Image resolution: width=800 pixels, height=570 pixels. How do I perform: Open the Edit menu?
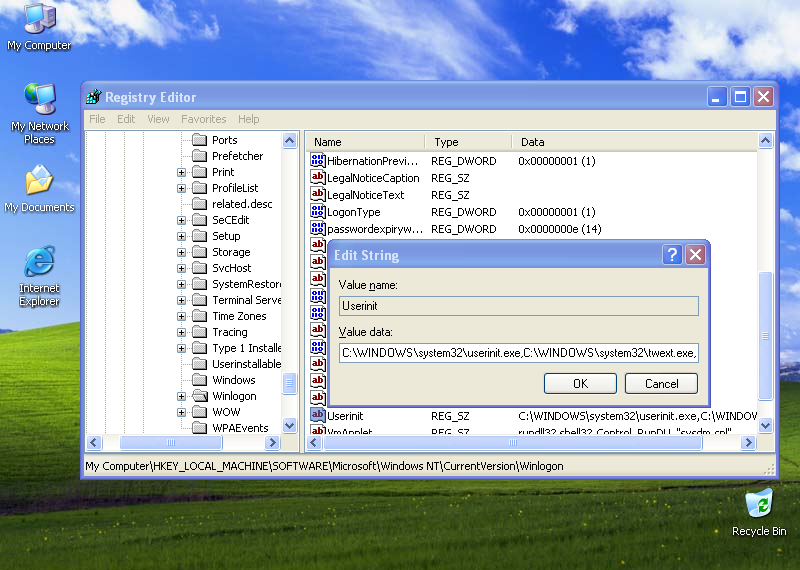coord(126,119)
